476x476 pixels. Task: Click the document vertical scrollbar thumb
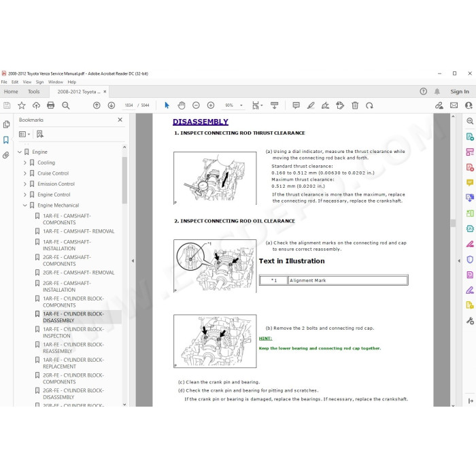click(x=453, y=223)
